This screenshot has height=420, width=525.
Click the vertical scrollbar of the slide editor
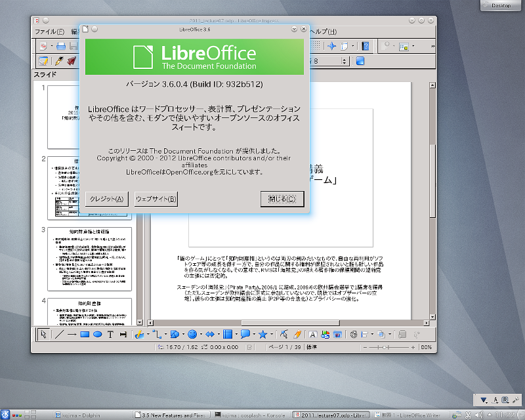[432, 201]
